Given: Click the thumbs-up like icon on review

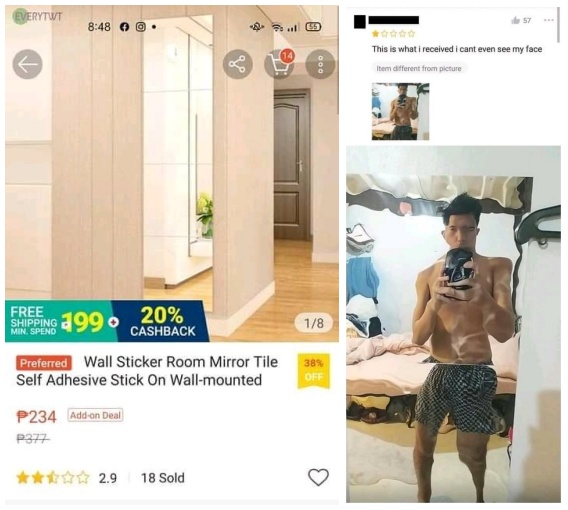Looking at the screenshot, I should pos(515,21).
